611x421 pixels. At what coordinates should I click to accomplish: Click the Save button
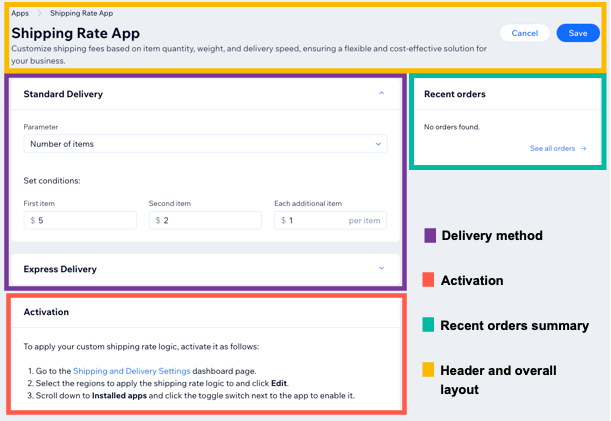[x=578, y=33]
